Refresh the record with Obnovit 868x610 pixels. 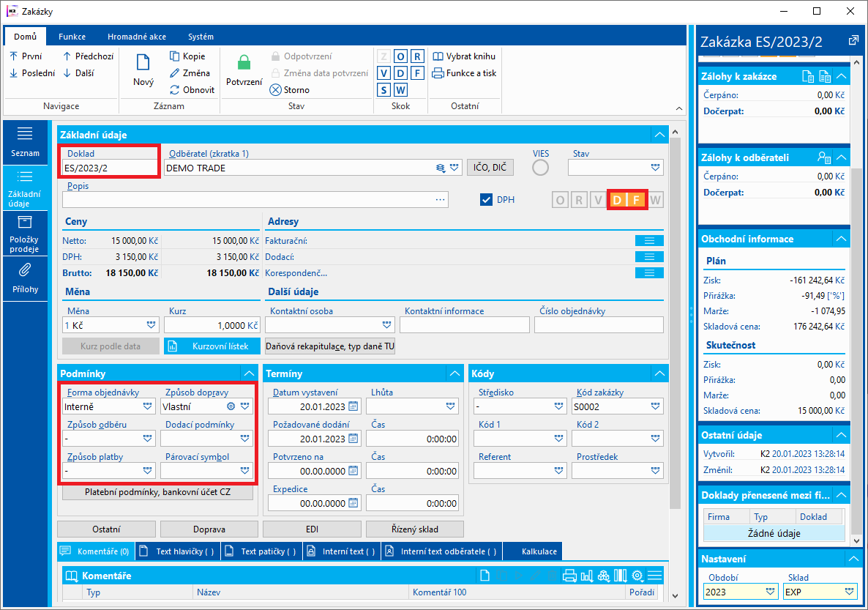(192, 90)
